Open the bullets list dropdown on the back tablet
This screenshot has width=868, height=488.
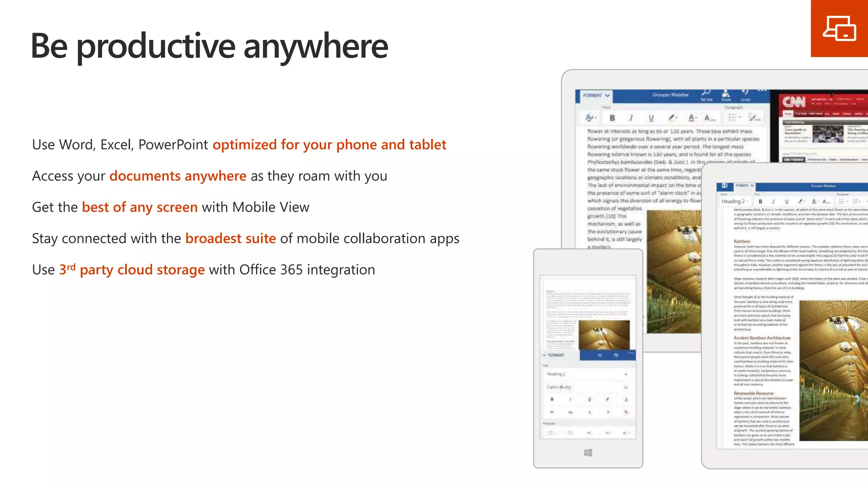[x=734, y=117]
